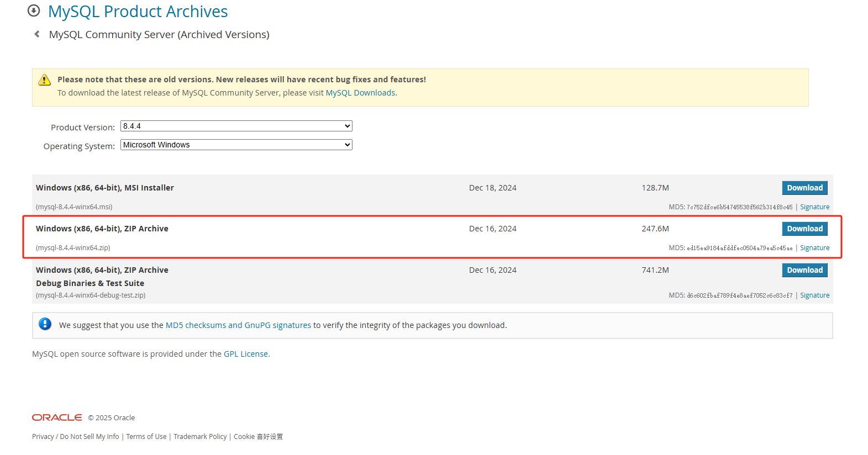Click the MySQL Community Server (Archived Versions) title

[159, 34]
